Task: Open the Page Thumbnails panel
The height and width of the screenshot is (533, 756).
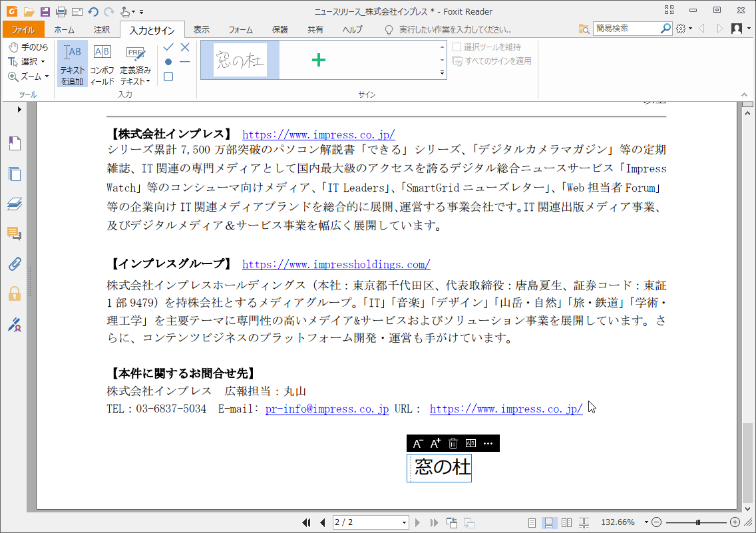Action: pyautogui.click(x=15, y=174)
